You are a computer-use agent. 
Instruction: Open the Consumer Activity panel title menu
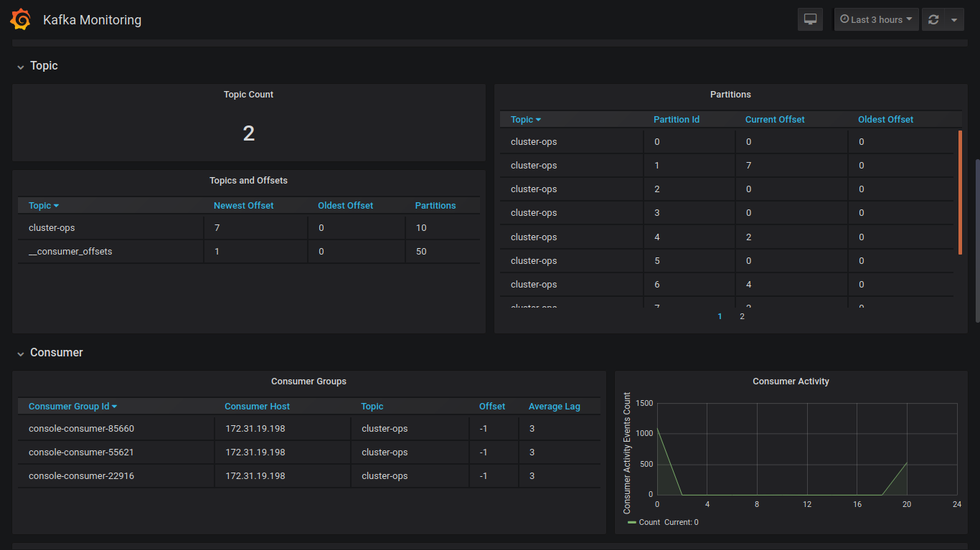click(x=791, y=381)
